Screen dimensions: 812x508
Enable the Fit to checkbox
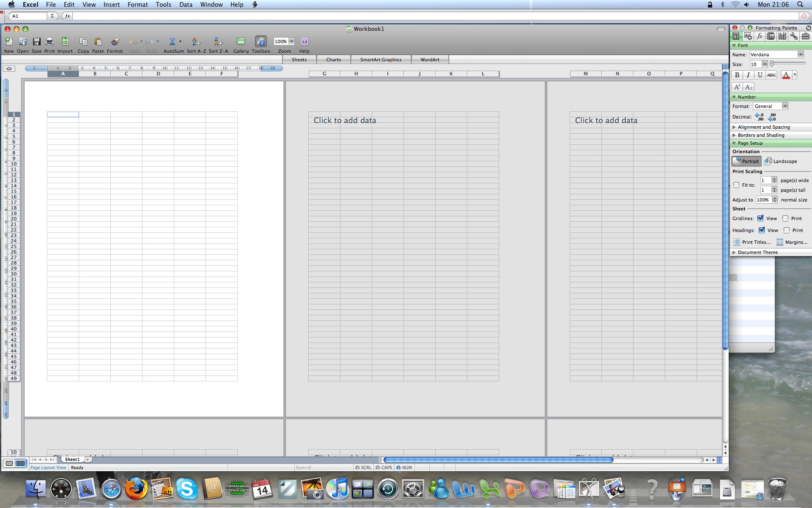[736, 185]
